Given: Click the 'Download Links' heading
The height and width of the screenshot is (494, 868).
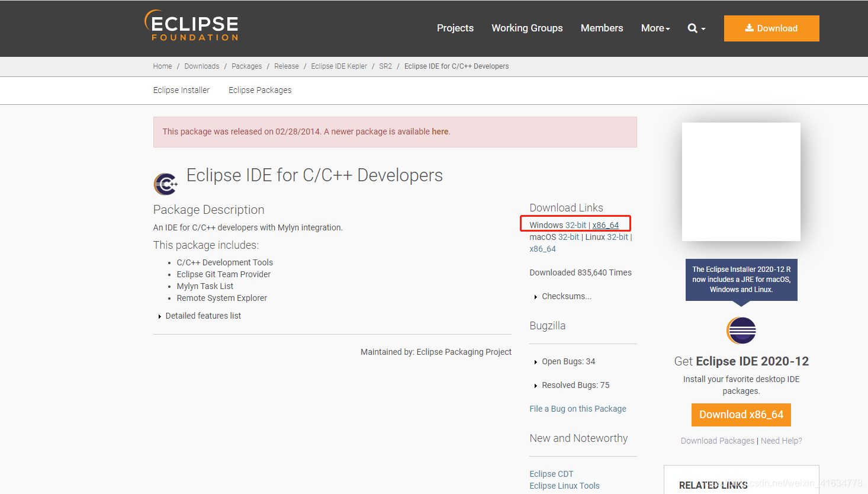Looking at the screenshot, I should [566, 208].
